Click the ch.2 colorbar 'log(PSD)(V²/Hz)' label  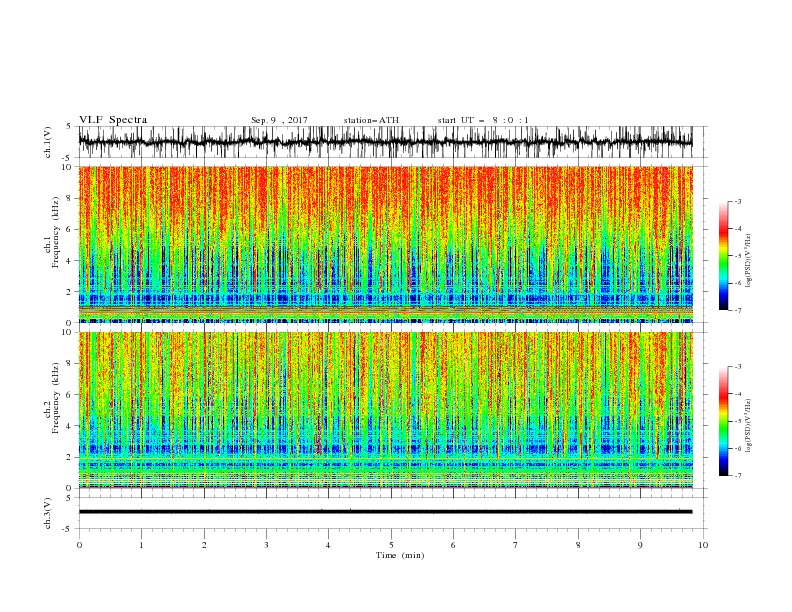pos(749,425)
